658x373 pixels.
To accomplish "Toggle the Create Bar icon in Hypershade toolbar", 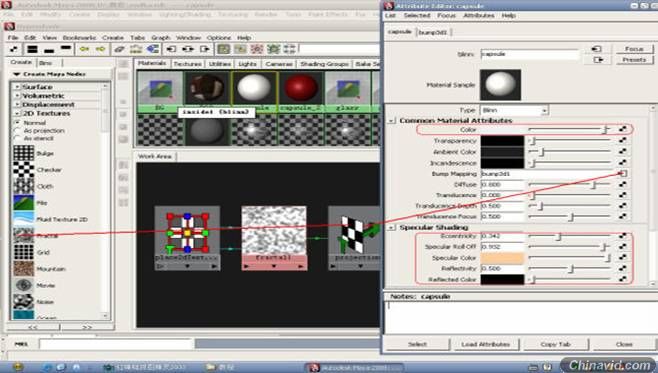I will pos(14,49).
